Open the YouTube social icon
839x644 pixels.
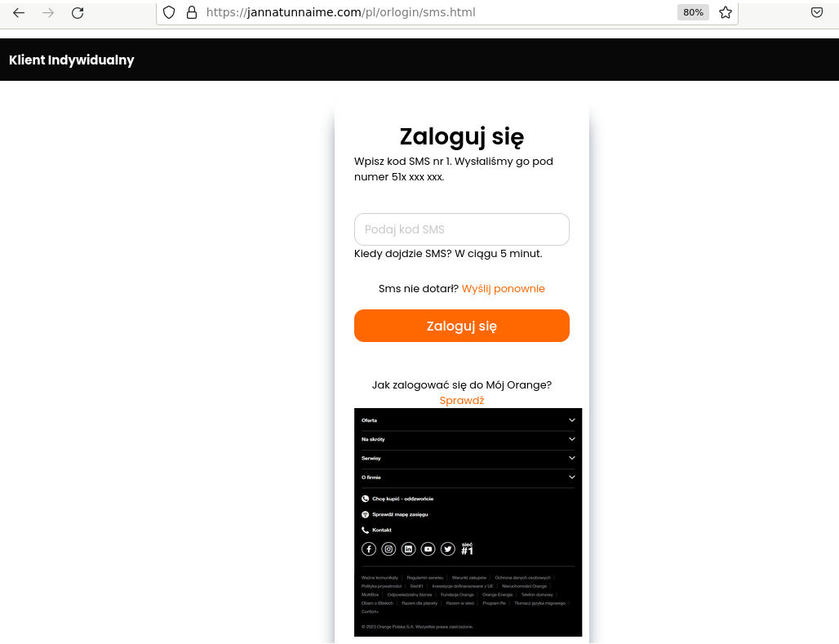[428, 549]
